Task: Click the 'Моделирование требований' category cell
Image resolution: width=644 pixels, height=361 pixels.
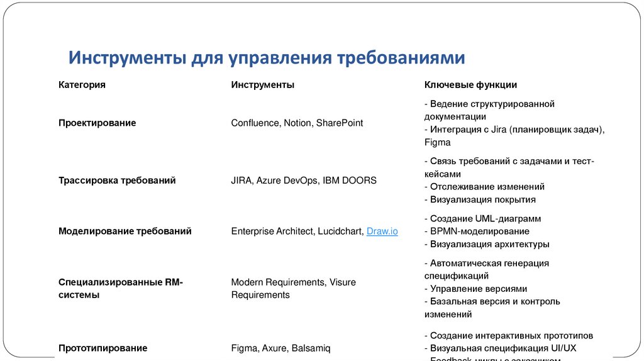Action: pyautogui.click(x=125, y=231)
